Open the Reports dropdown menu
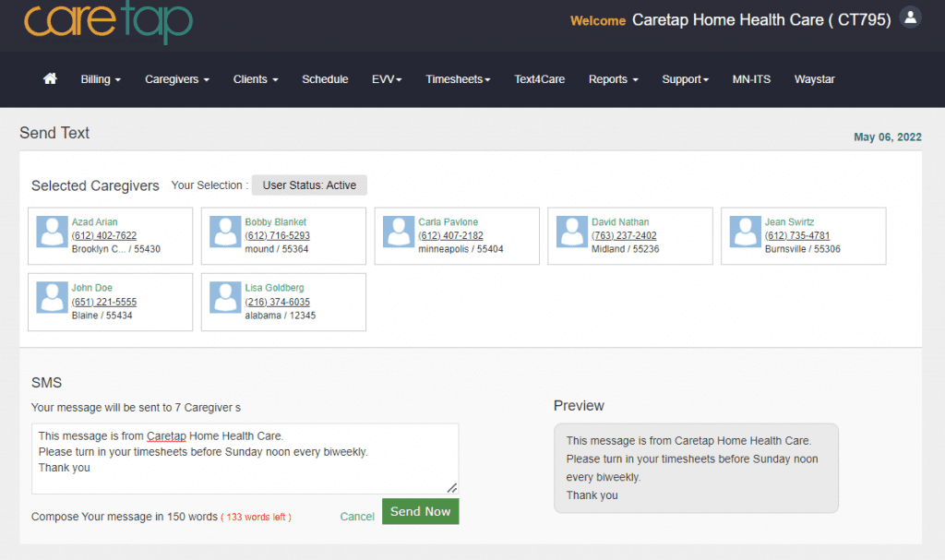 point(613,79)
